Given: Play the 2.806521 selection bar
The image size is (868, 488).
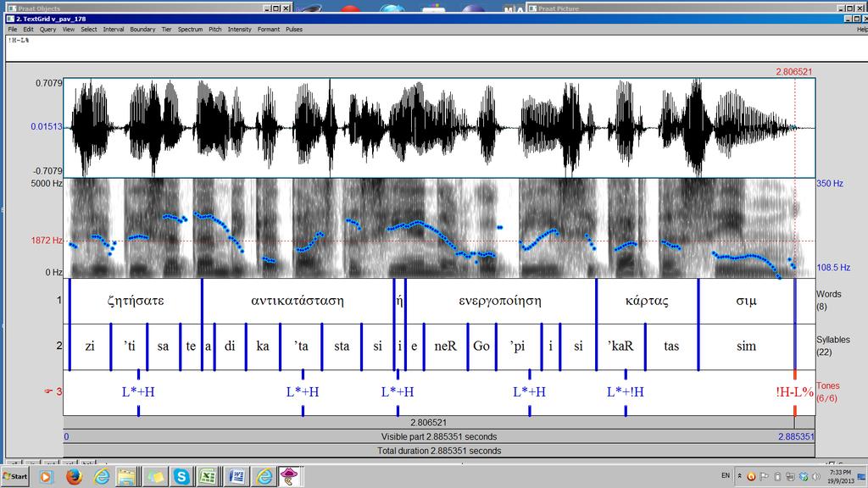Looking at the screenshot, I should tap(428, 423).
